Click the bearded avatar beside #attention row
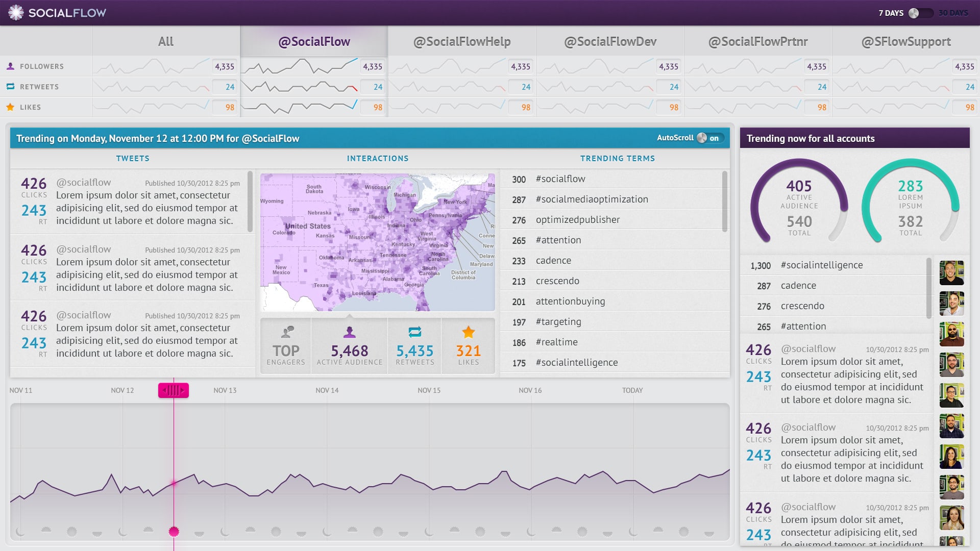This screenshot has width=980, height=551. click(x=951, y=334)
